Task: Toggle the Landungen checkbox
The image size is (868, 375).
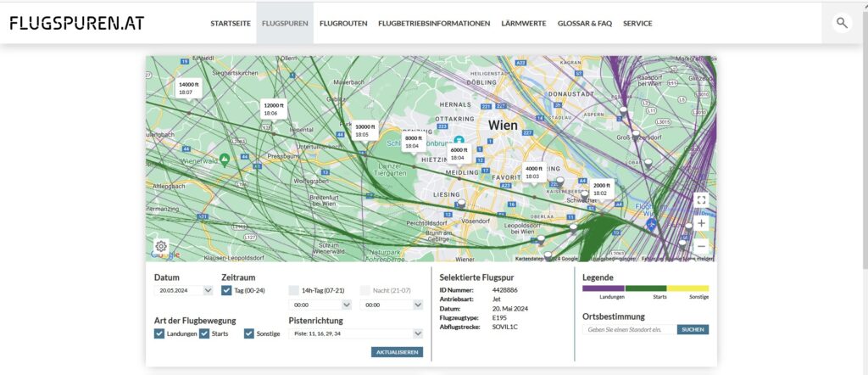Action: click(x=159, y=333)
